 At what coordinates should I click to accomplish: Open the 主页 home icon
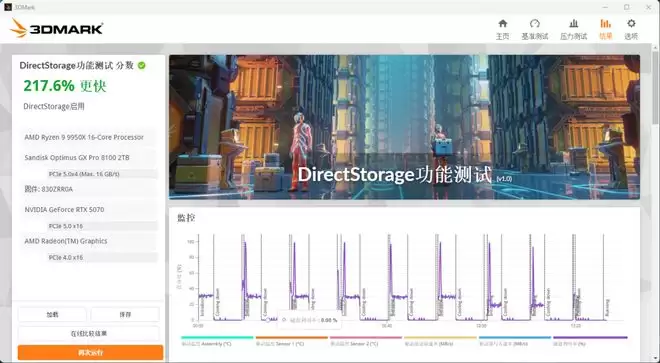pyautogui.click(x=503, y=29)
